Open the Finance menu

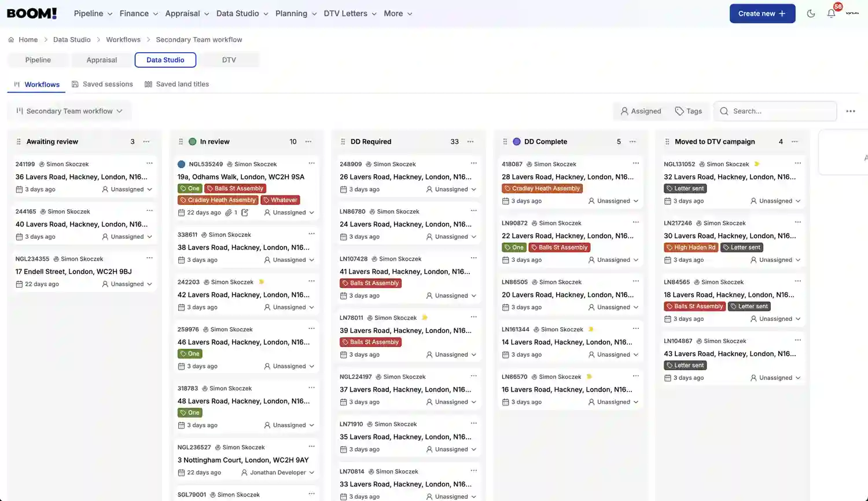coord(139,13)
